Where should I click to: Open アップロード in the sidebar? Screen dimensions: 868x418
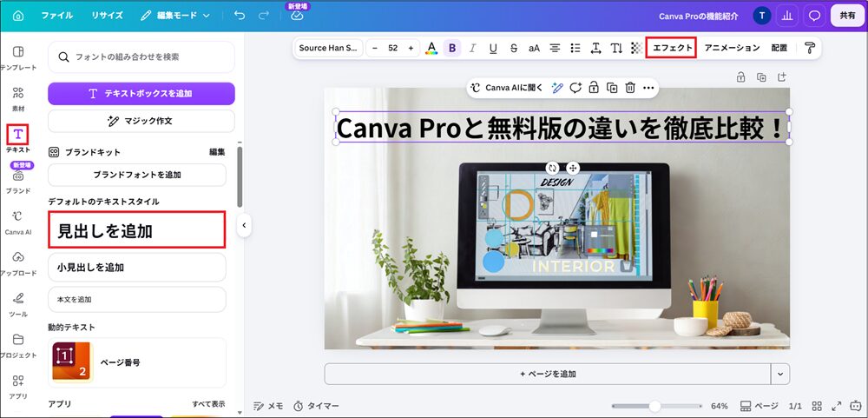[18, 264]
